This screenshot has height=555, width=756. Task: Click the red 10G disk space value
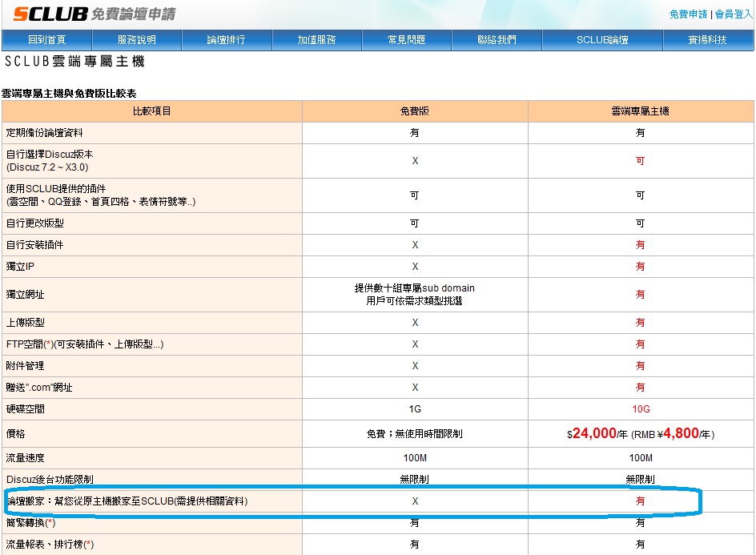point(641,409)
